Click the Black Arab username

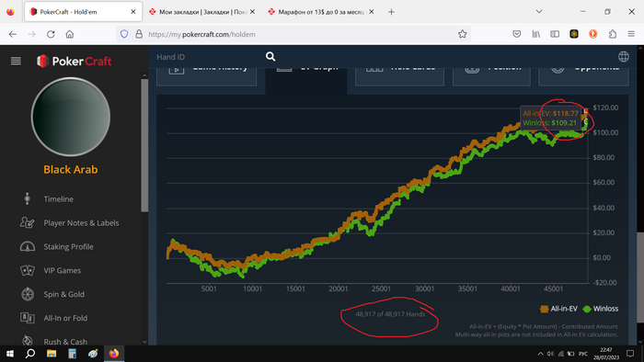pos(71,170)
